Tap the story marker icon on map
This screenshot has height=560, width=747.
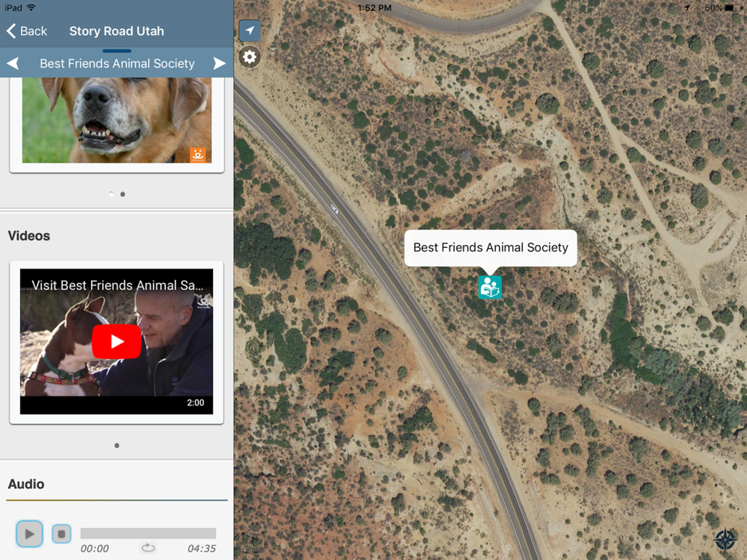point(490,287)
